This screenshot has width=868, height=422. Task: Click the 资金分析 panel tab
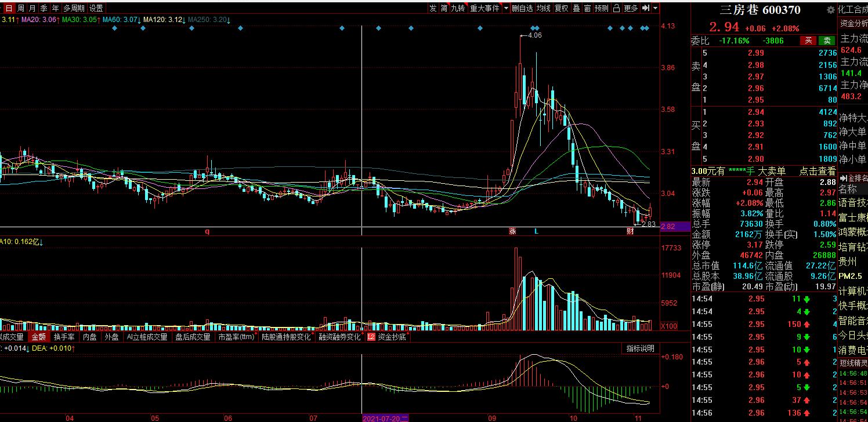[854, 23]
